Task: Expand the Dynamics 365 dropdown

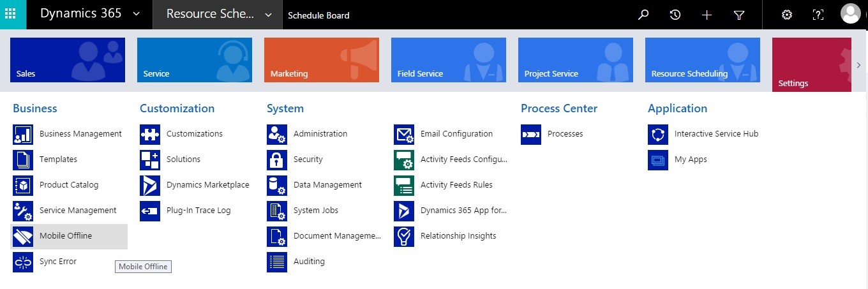Action: click(x=137, y=14)
